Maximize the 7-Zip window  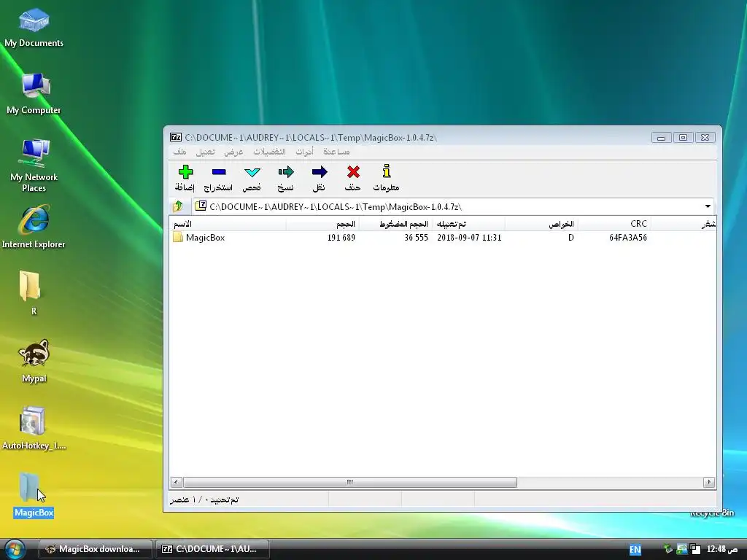[x=683, y=138]
